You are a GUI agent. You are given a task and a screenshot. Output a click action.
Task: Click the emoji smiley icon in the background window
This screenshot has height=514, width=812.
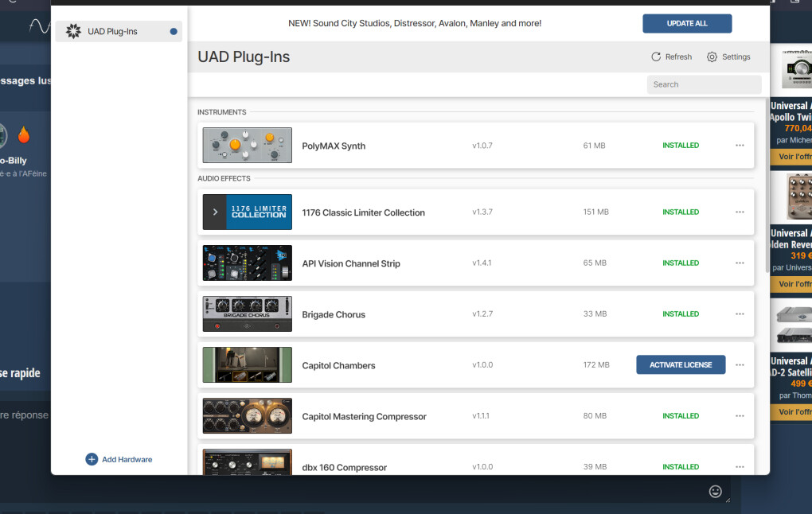715,491
